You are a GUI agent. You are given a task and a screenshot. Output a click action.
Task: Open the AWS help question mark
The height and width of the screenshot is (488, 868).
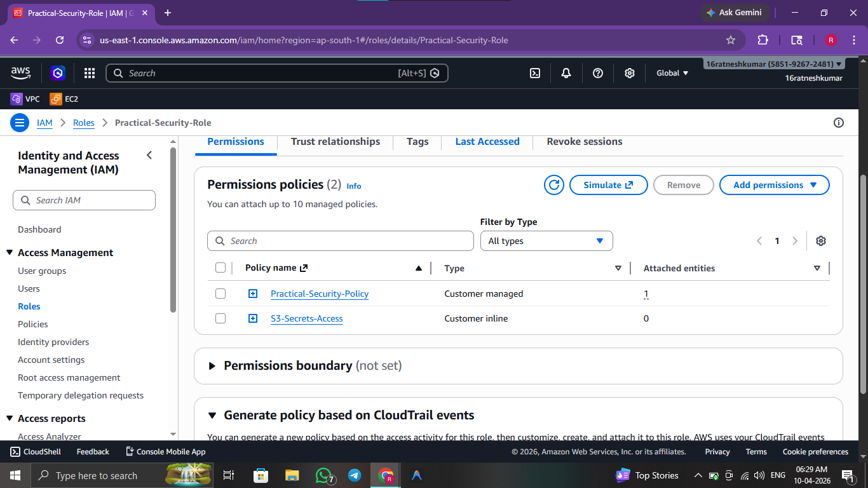598,73
